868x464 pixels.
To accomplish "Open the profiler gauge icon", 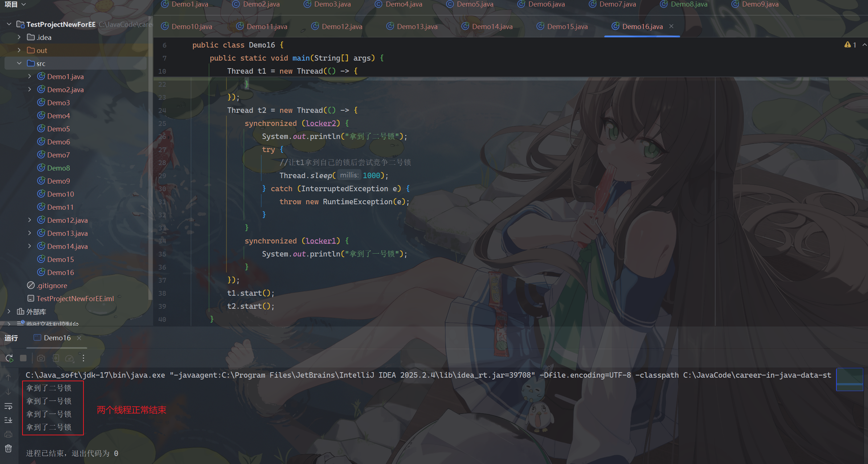I will tap(69, 358).
